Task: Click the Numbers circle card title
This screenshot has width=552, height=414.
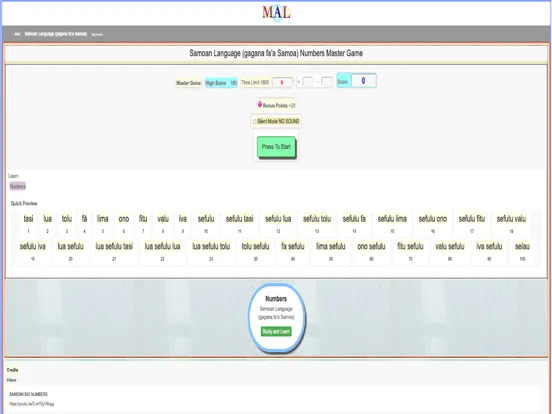Action: point(276,299)
